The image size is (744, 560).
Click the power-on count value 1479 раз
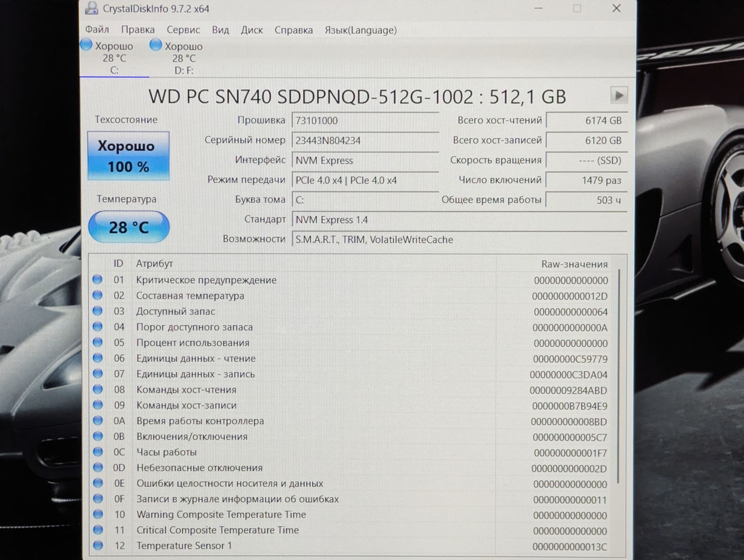(587, 180)
